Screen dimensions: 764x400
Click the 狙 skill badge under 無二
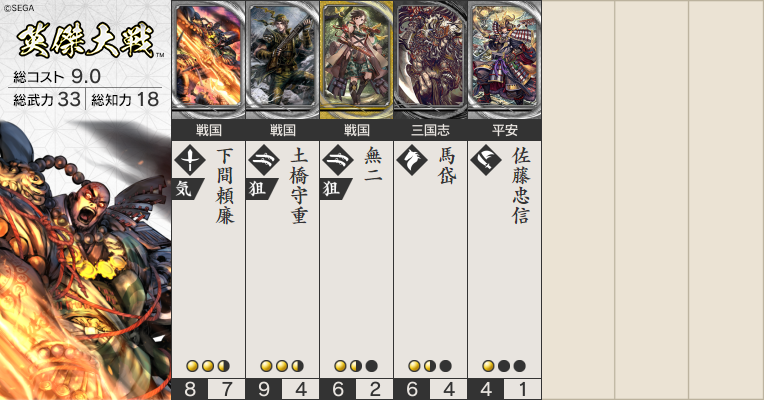click(x=335, y=189)
